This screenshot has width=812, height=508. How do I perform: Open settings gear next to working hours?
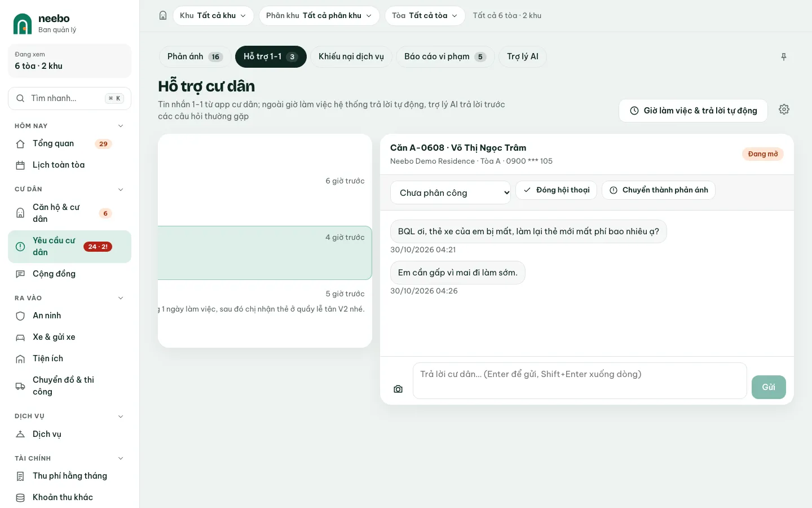784,110
